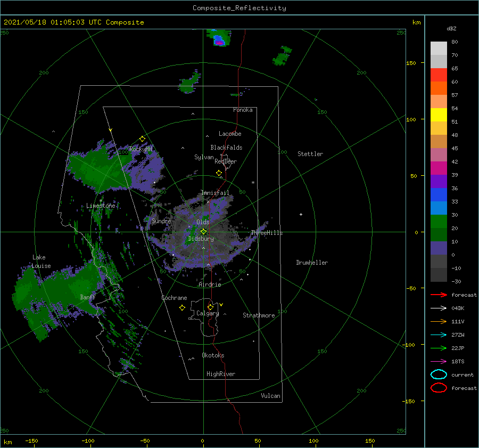
Task: Click the yellow diamond marker below RedDeer
Action: click(x=219, y=173)
